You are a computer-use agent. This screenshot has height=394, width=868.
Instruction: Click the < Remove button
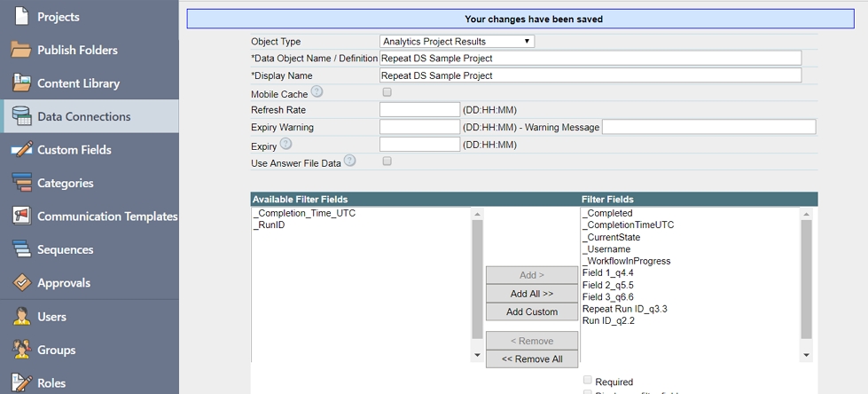532,341
